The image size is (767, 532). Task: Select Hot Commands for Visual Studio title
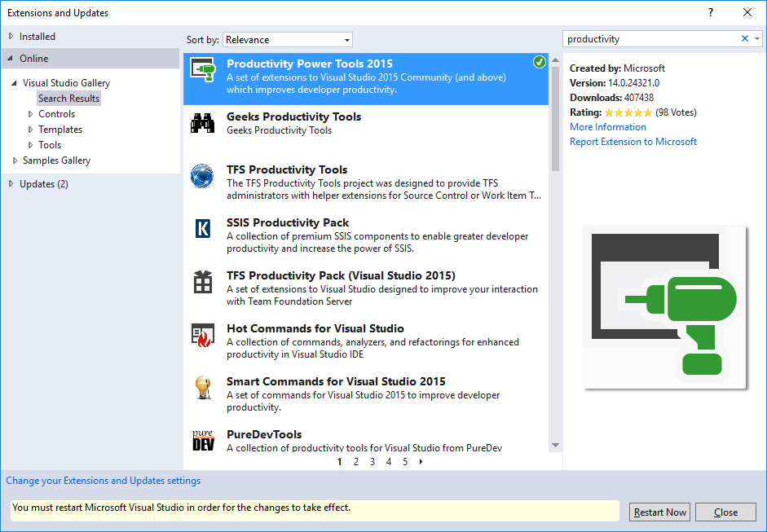click(315, 328)
